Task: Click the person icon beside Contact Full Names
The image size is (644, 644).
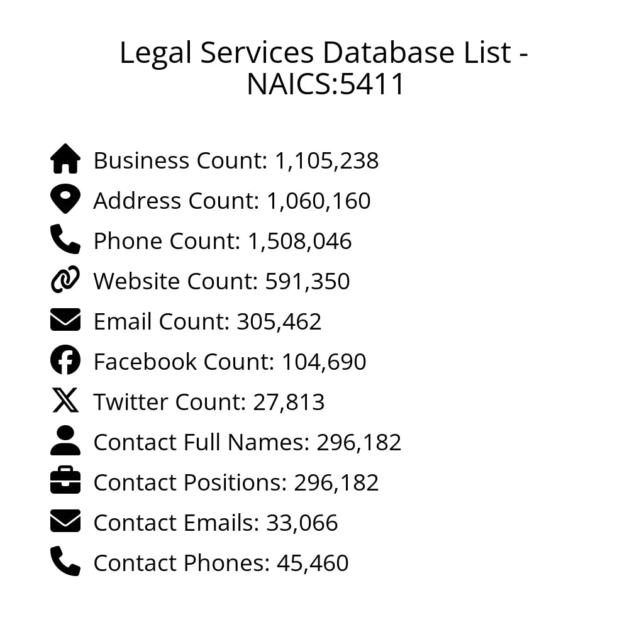Action: click(x=65, y=441)
